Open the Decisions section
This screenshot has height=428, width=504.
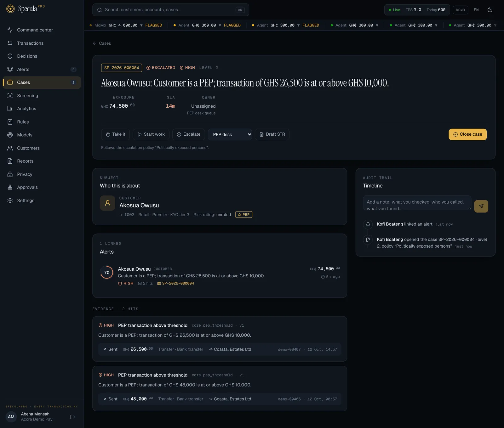(x=42, y=56)
